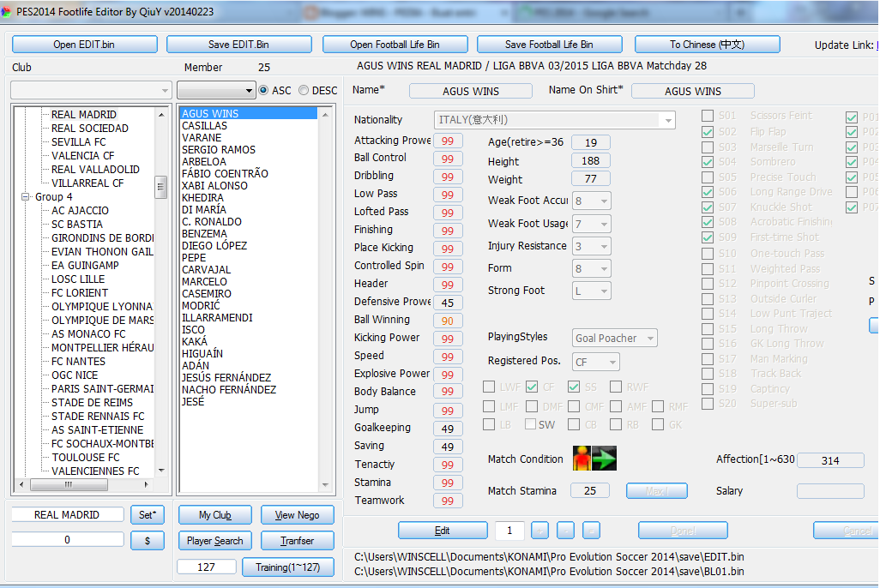880x588 pixels.
Task: Click the - page stepper icon
Action: (x=565, y=531)
